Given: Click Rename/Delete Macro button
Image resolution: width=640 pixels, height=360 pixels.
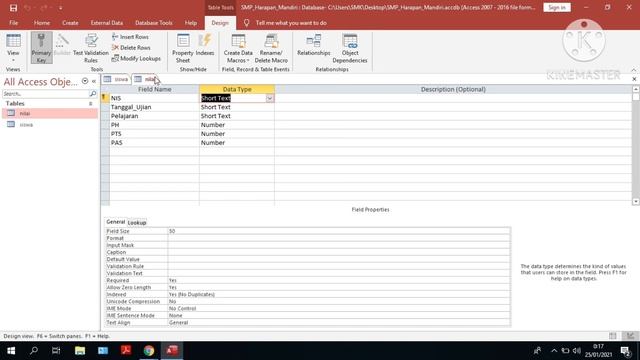Looking at the screenshot, I should (x=271, y=48).
